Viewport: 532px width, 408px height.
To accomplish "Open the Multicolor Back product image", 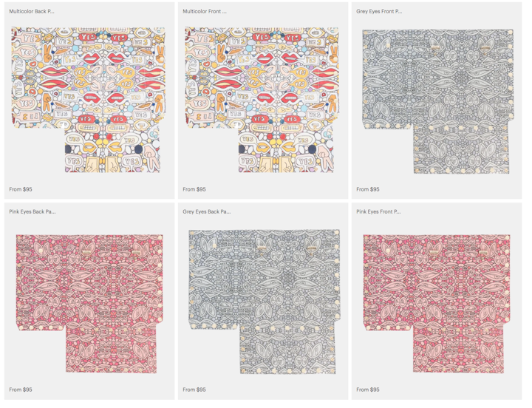I will tap(88, 100).
